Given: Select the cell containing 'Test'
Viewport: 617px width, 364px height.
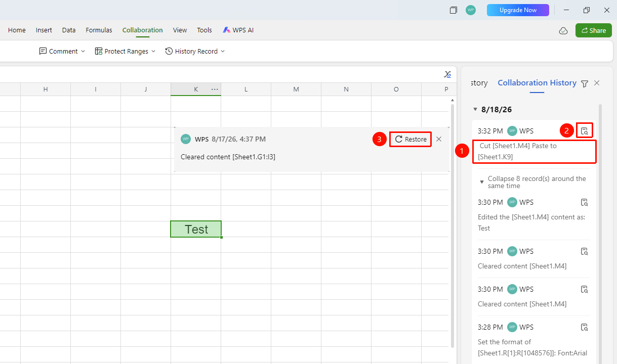Looking at the screenshot, I should coord(196,229).
